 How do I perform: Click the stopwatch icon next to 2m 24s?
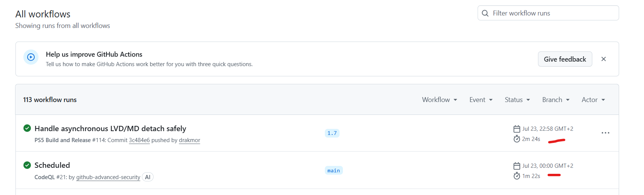point(517,139)
